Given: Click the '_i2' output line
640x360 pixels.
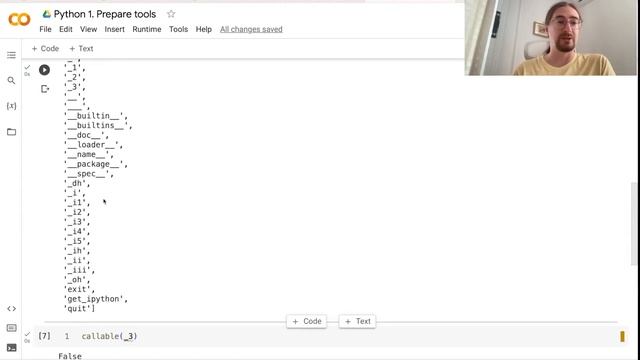Looking at the screenshot, I should (77, 212).
